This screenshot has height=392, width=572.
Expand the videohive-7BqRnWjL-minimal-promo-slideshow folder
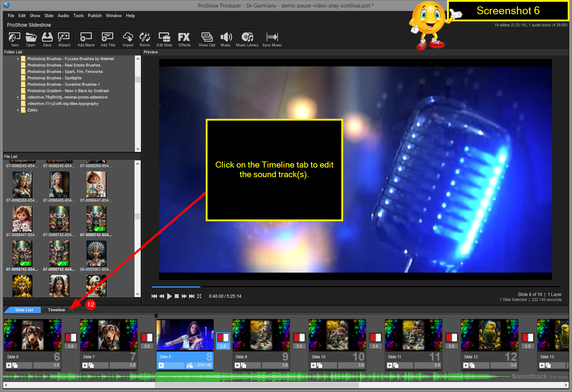[18, 97]
